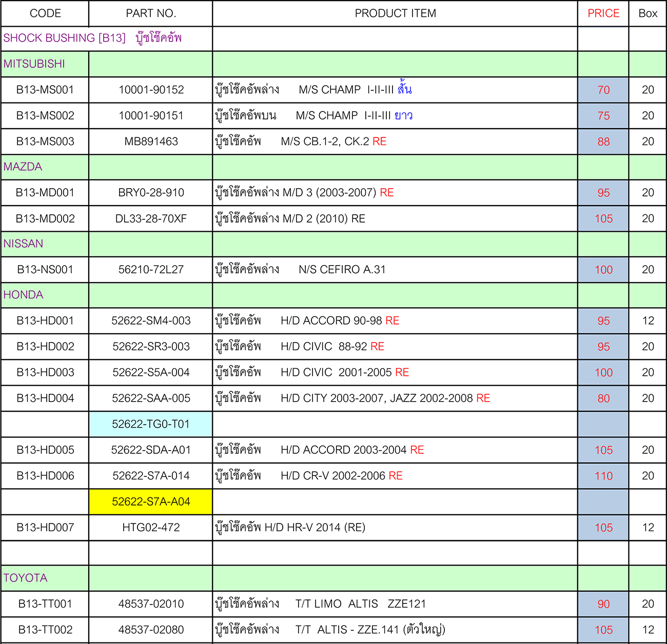Click code cell B13-TT001
The width and height of the screenshot is (667, 644).
click(45, 603)
